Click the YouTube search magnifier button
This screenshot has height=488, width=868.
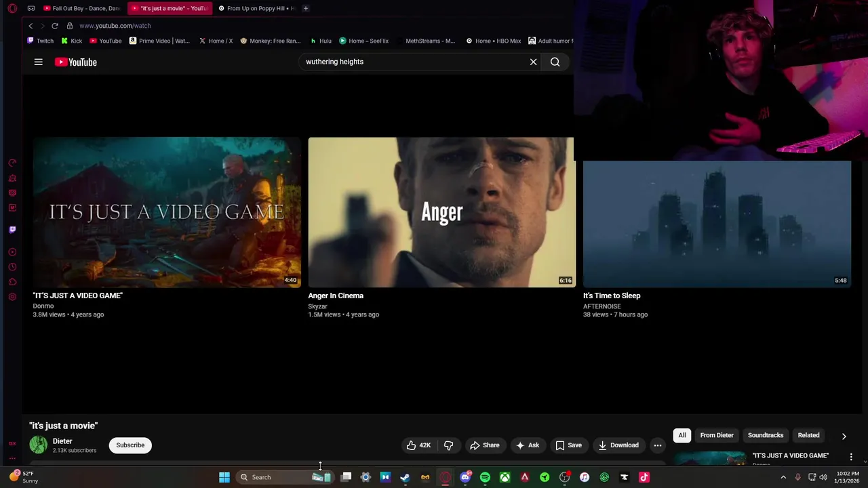(555, 62)
